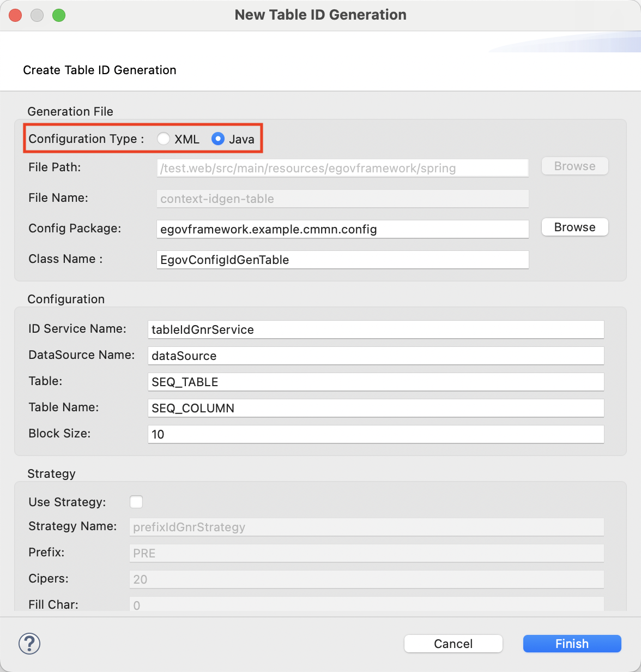The width and height of the screenshot is (641, 672).
Task: Click the Cipers field showing 20
Action: [x=366, y=579]
